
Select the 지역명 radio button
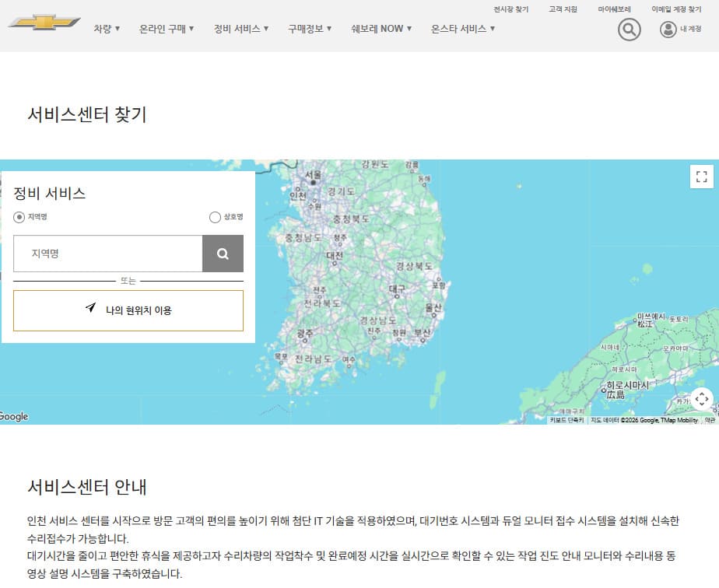coord(19,217)
